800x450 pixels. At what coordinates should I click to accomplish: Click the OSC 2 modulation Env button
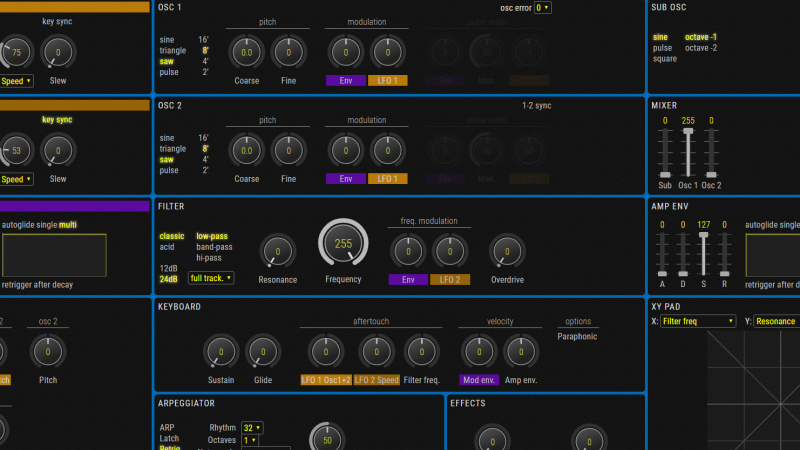pos(345,179)
